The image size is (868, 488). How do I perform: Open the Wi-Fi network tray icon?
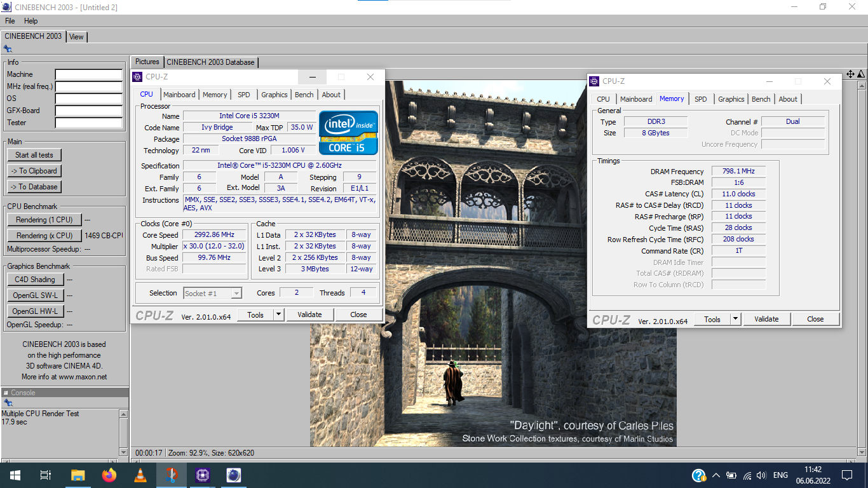tap(747, 475)
